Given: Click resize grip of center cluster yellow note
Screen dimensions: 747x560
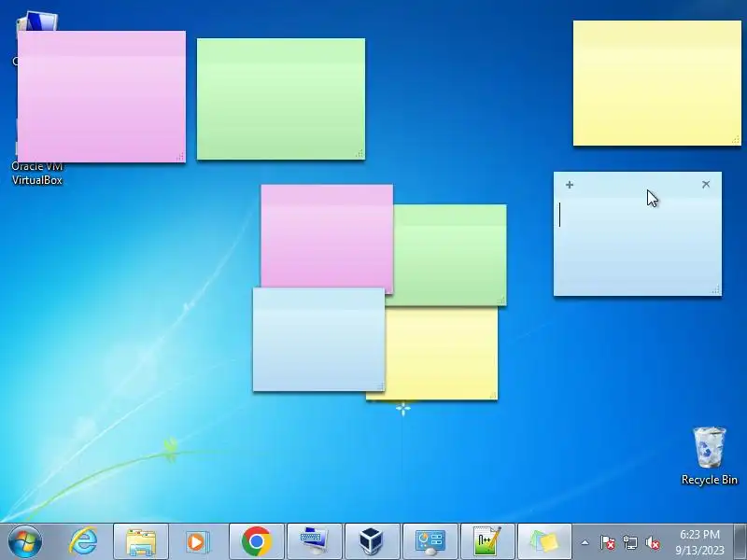Looking at the screenshot, I should click(x=493, y=395).
